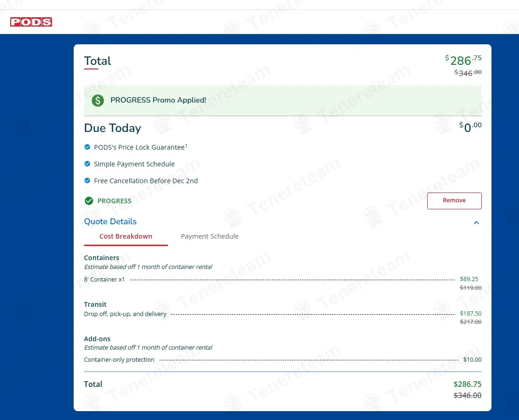Click the Quote Details heading

110,221
